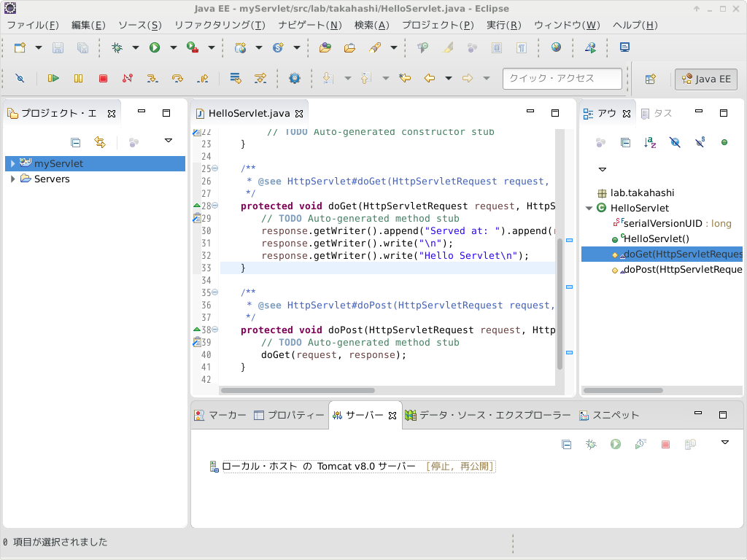Click the New file wizard icon
Image resolution: width=747 pixels, height=560 pixels.
pos(20,47)
